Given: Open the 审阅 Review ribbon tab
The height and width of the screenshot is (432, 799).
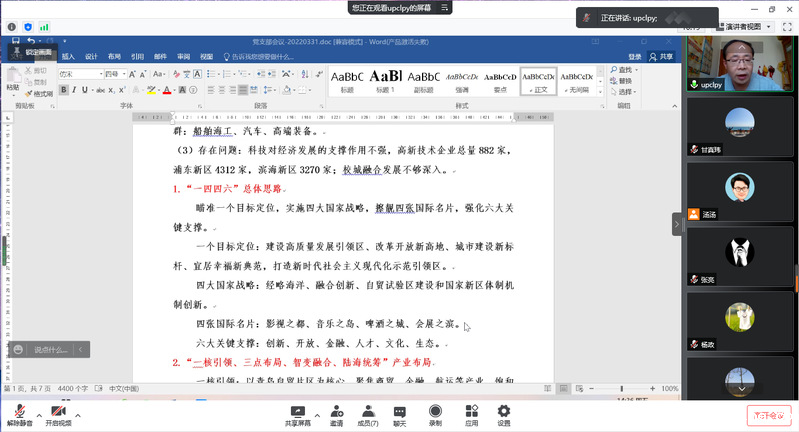Looking at the screenshot, I should click(x=183, y=57).
